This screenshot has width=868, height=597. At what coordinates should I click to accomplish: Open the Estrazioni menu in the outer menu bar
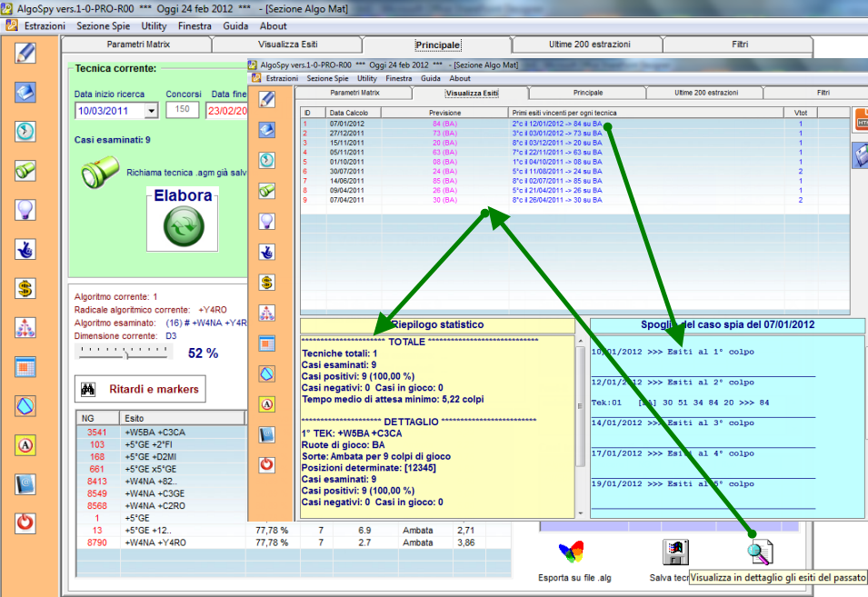tap(45, 26)
